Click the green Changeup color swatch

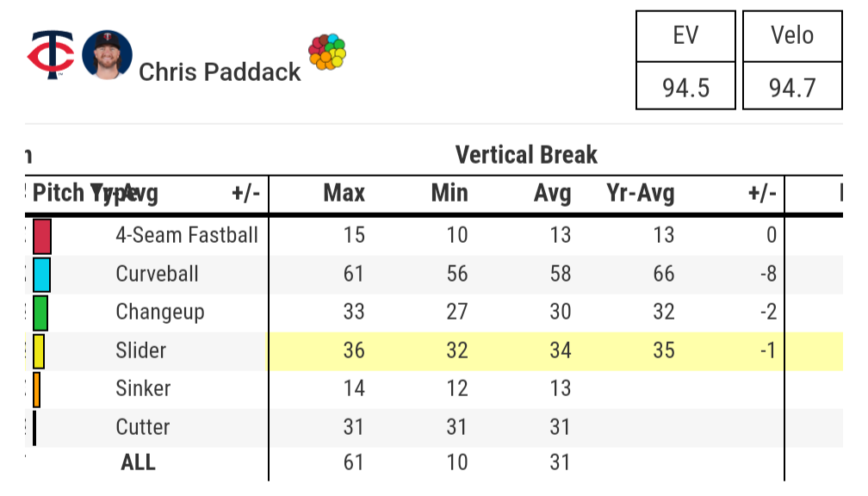(40, 313)
